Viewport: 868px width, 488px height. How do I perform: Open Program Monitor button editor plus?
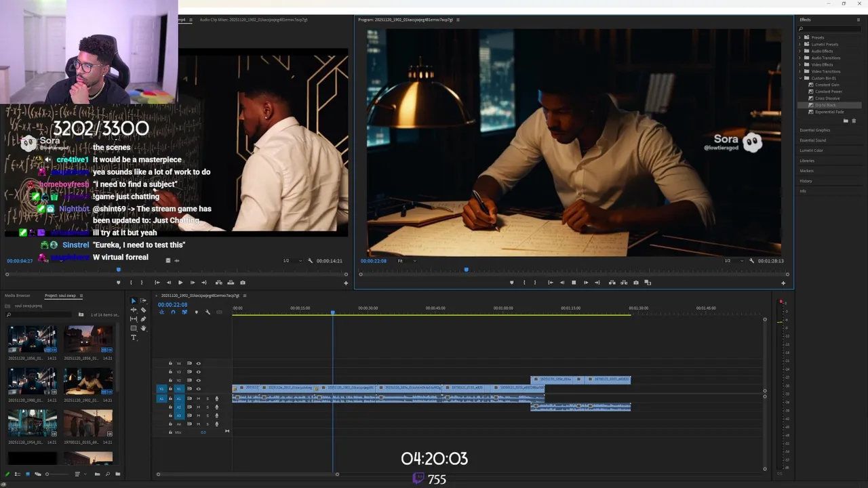[783, 283]
